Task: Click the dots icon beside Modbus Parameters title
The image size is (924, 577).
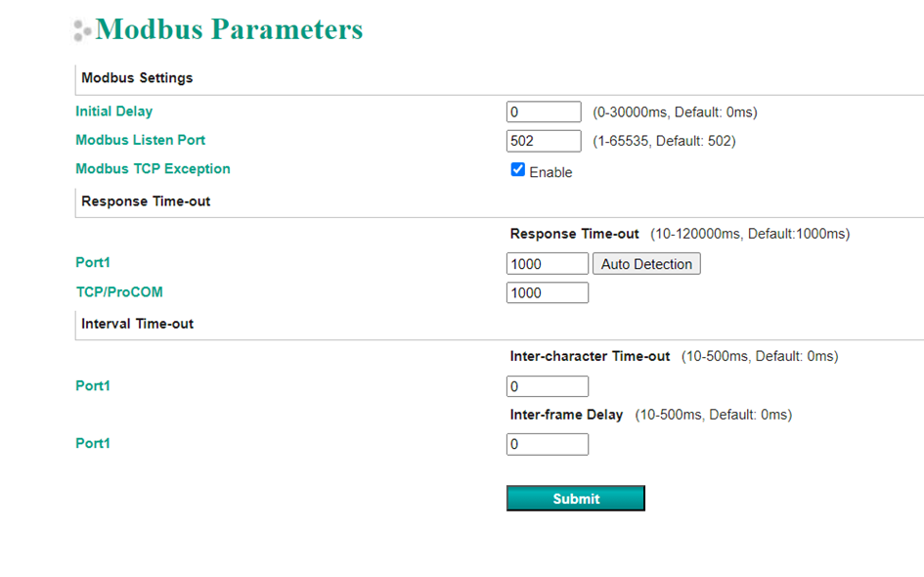Action: [82, 30]
